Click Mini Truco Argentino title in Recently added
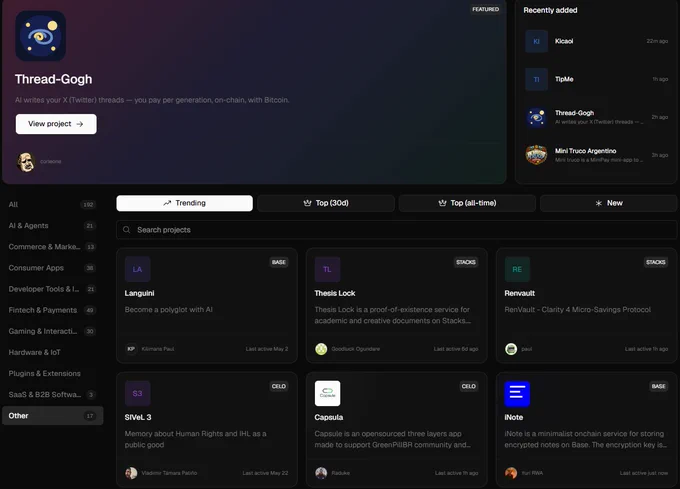Screen dimensions: 680x489 (x=585, y=151)
